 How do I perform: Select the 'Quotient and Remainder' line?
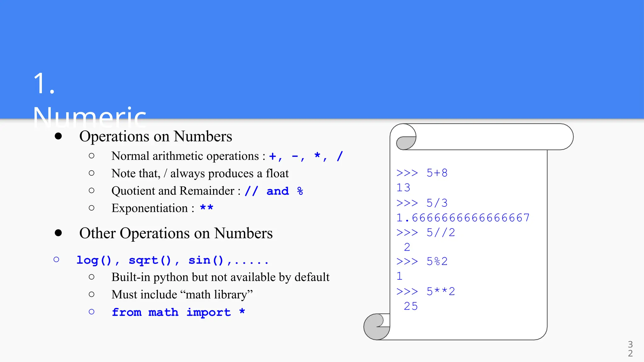207,191
